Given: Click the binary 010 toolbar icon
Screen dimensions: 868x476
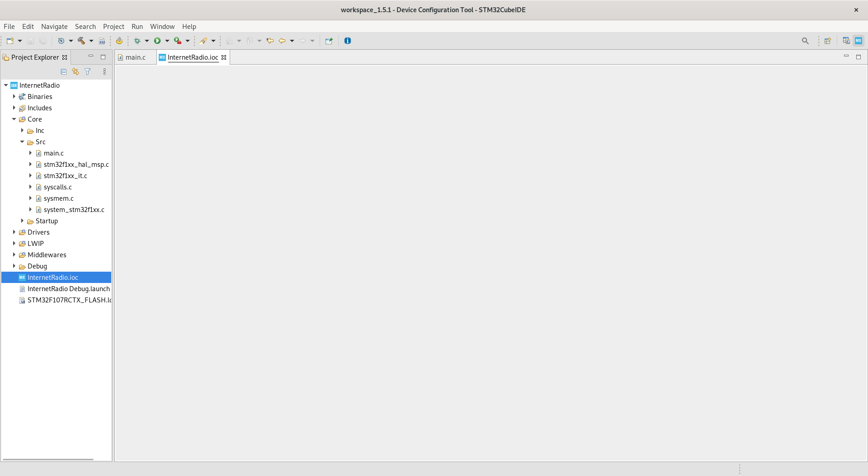Looking at the screenshot, I should click(x=102, y=41).
